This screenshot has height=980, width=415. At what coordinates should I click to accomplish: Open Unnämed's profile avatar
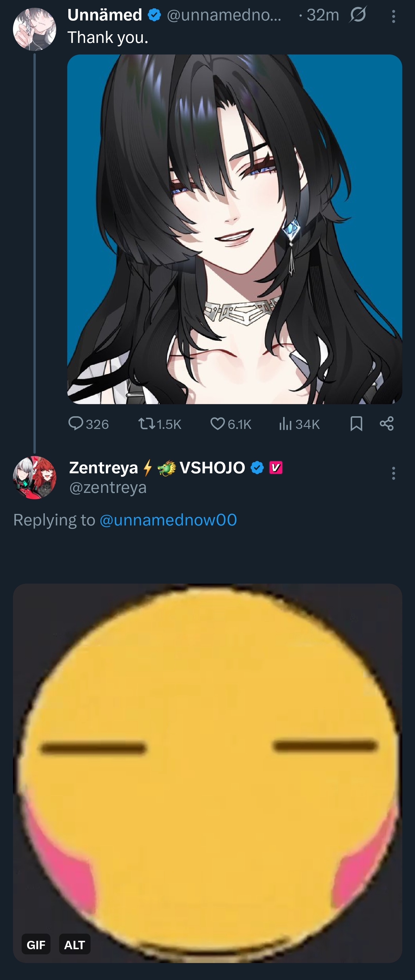pos(35,29)
